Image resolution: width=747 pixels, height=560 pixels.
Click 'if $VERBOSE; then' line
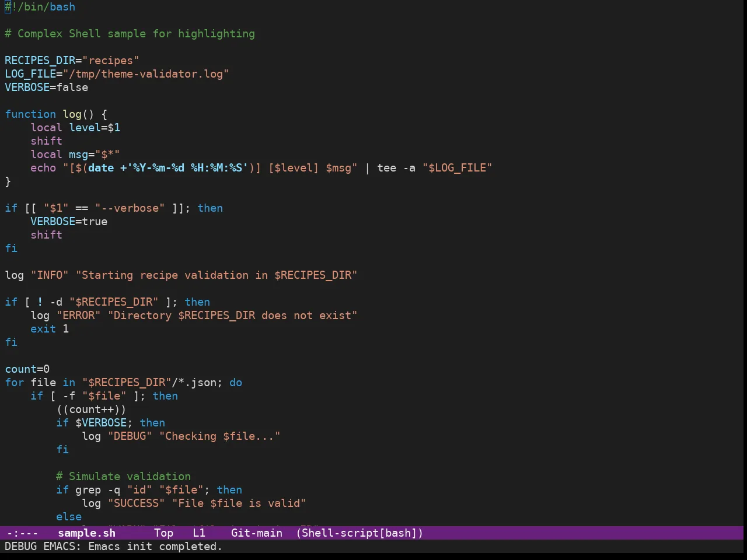110,423
